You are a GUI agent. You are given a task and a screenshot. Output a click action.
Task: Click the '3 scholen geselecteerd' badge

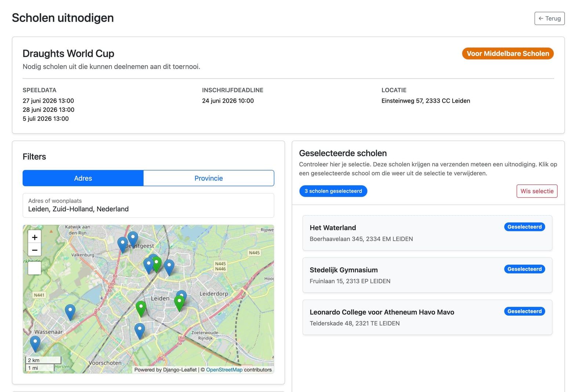[x=333, y=191]
